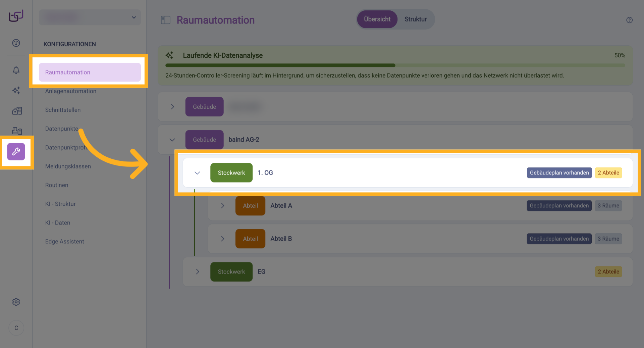Switch to the Übersicht view

[x=377, y=19]
